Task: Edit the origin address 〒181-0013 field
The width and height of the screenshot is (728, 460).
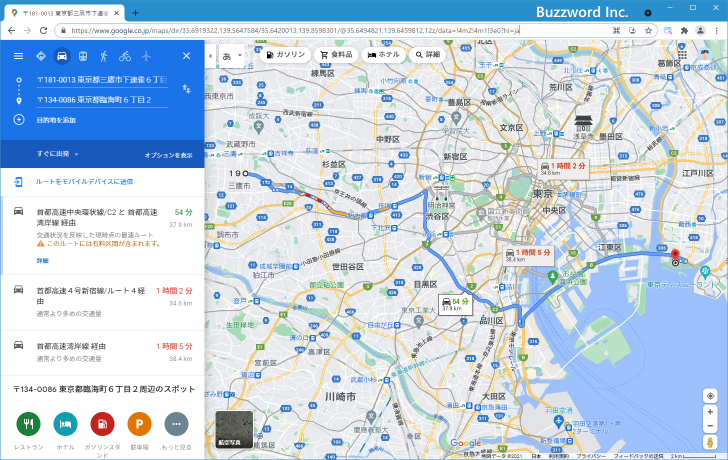Action: [x=102, y=80]
